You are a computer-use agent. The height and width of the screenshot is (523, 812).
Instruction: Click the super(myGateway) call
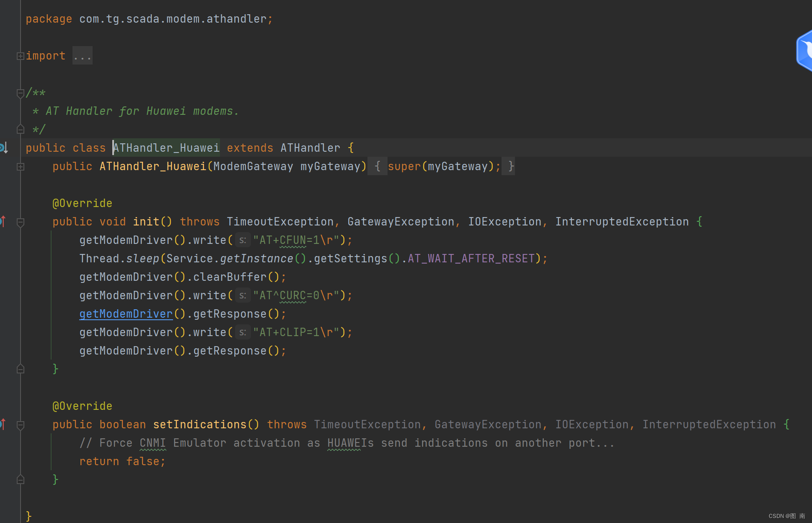441,166
